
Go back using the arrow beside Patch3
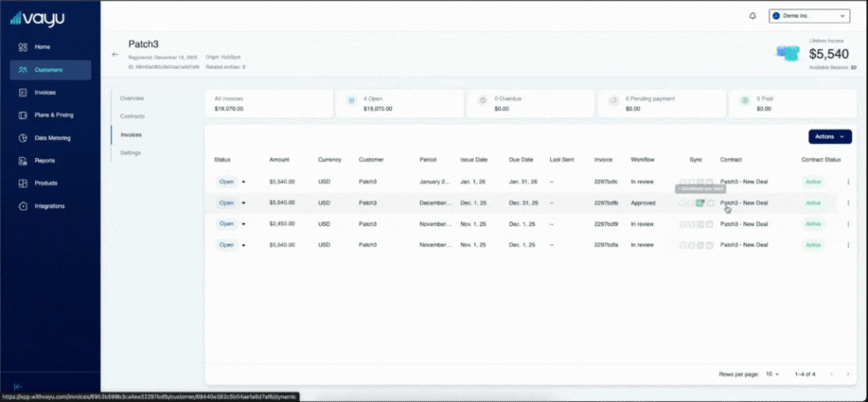point(115,54)
